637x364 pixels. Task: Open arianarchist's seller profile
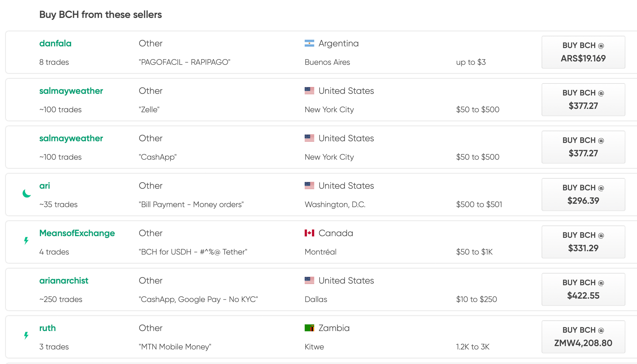(x=64, y=281)
